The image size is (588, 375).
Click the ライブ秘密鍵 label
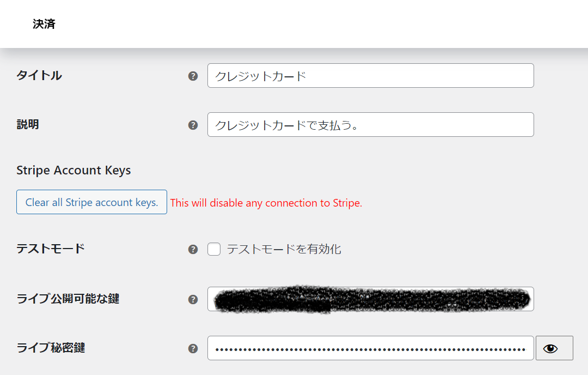[51, 348]
